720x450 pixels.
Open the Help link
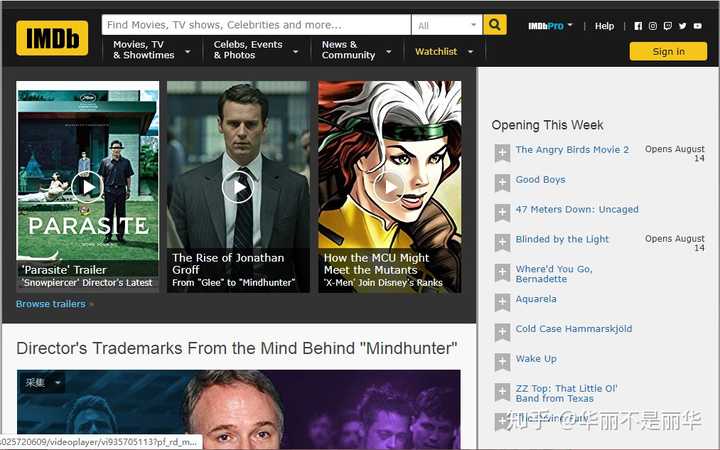[604, 26]
